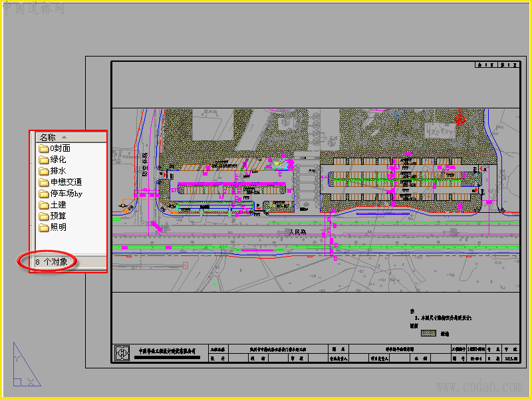Select the 停车场hy folder name
The width and height of the screenshot is (532, 399).
coord(66,194)
